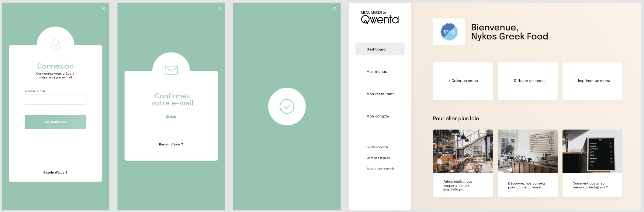
Task: Click Se déconnecter to log out
Action: (377, 147)
